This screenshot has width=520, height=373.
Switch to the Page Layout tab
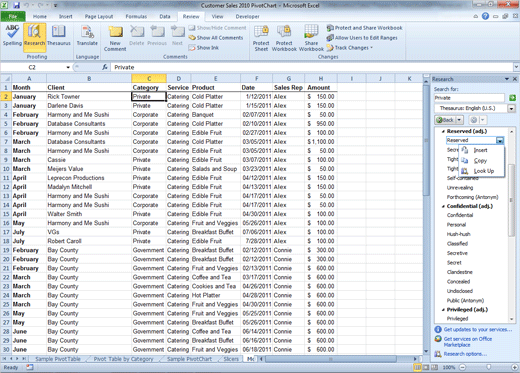(x=99, y=16)
